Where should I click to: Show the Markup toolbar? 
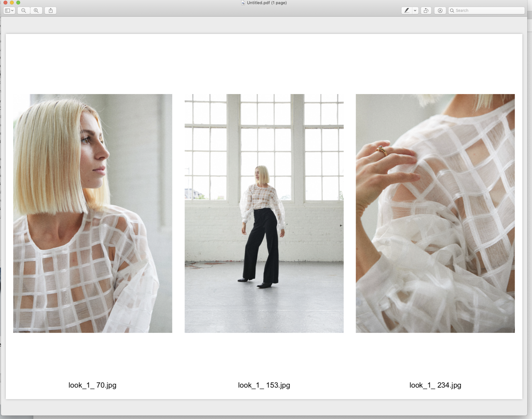tap(440, 11)
